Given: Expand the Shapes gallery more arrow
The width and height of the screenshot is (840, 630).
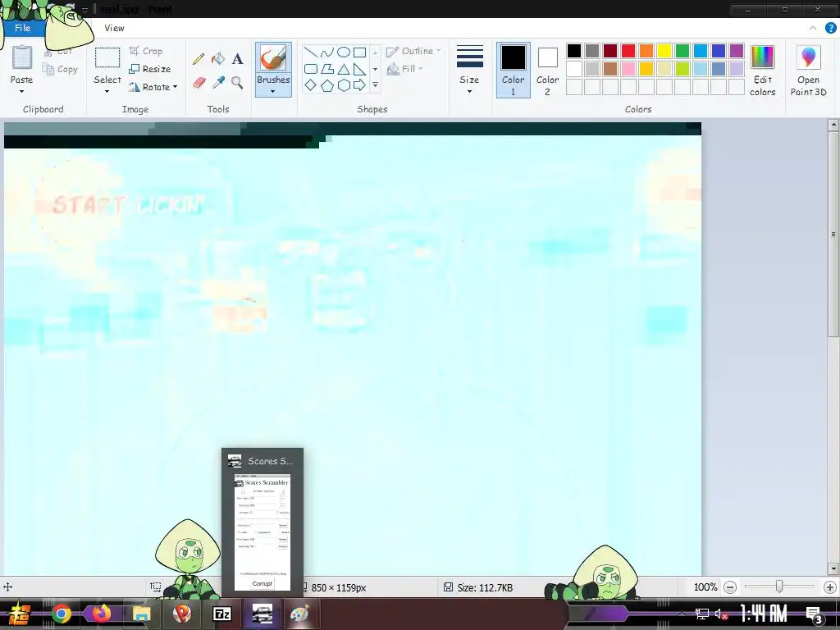Looking at the screenshot, I should [x=375, y=85].
